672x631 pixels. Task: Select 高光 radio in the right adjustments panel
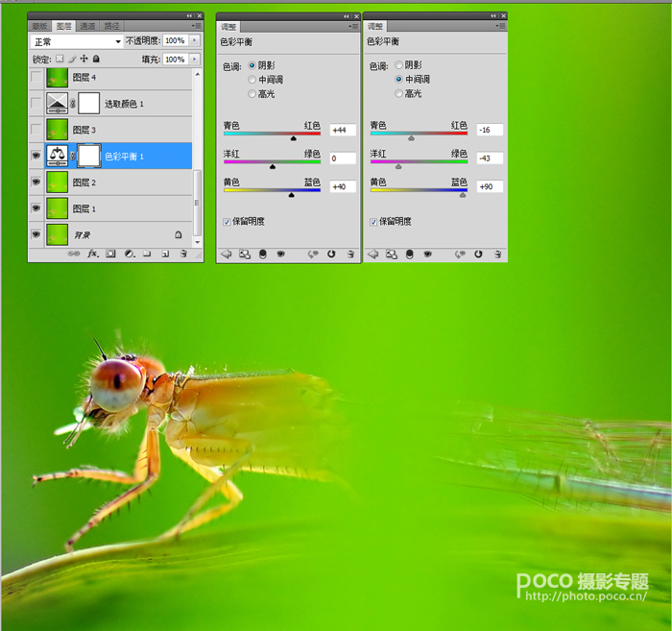[399, 93]
